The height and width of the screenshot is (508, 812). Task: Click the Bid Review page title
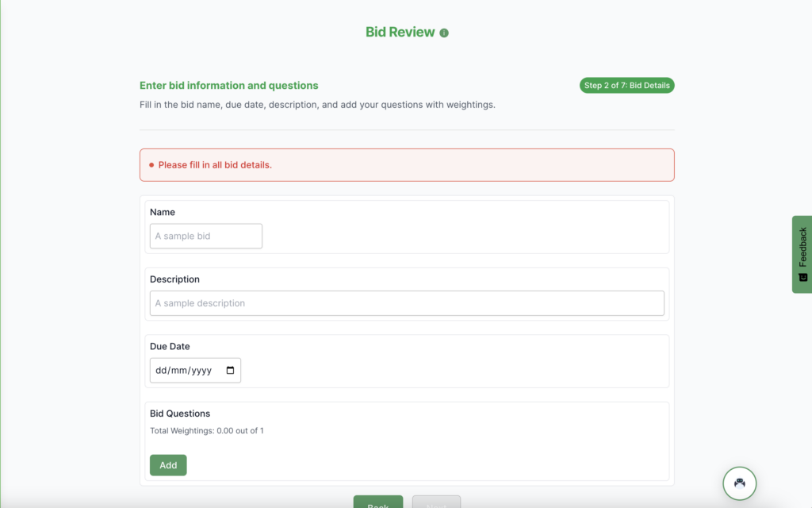tap(400, 33)
